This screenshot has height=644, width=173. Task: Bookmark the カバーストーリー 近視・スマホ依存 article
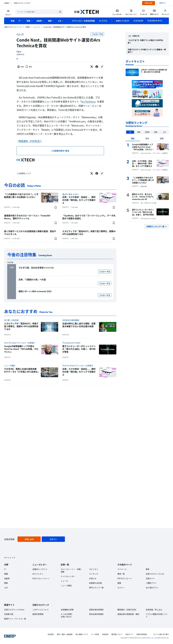(x=114, y=207)
